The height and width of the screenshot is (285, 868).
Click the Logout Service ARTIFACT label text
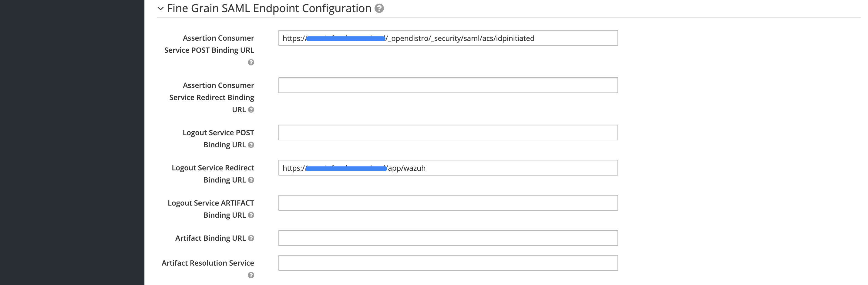pos(211,203)
